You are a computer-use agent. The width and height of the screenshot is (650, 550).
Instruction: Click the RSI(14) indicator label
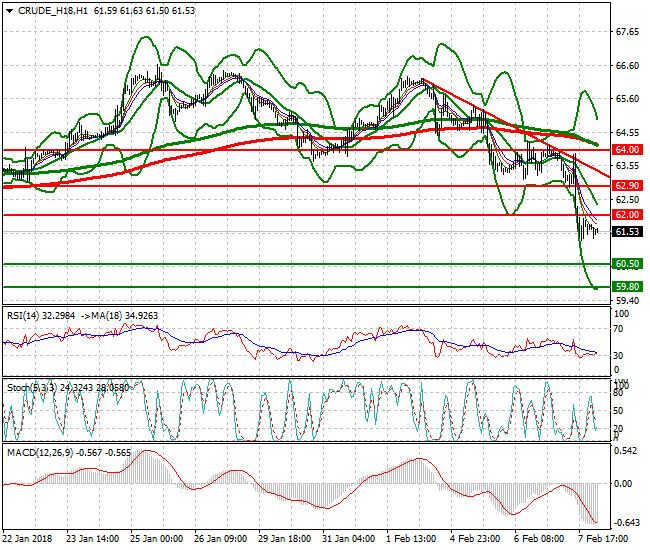pos(23,316)
